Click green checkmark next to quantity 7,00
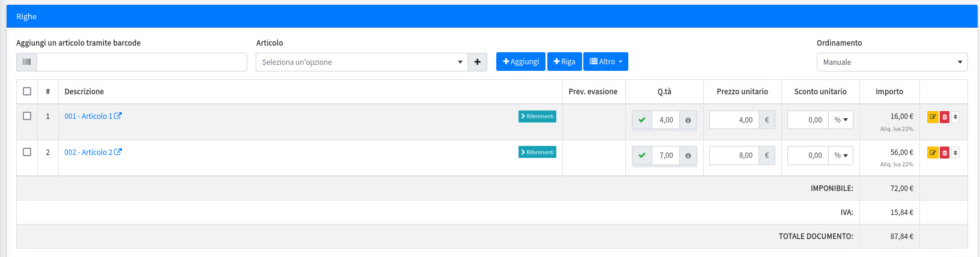This screenshot has width=980, height=257. [642, 156]
